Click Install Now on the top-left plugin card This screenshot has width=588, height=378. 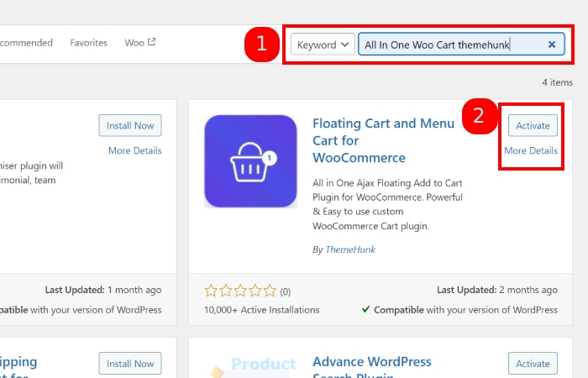130,126
